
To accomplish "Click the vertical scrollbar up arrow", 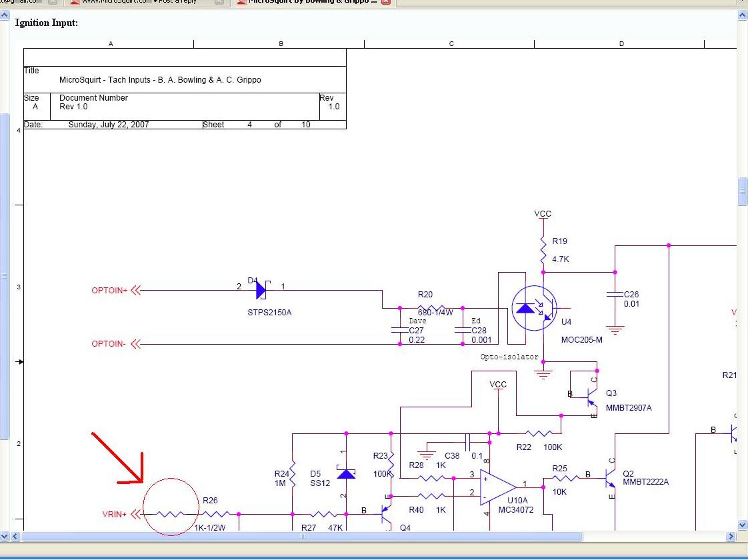I will pyautogui.click(x=743, y=15).
